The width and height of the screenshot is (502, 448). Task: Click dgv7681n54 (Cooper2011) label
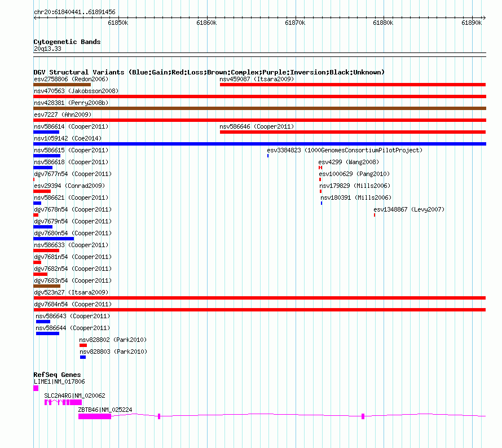pyautogui.click(x=73, y=257)
